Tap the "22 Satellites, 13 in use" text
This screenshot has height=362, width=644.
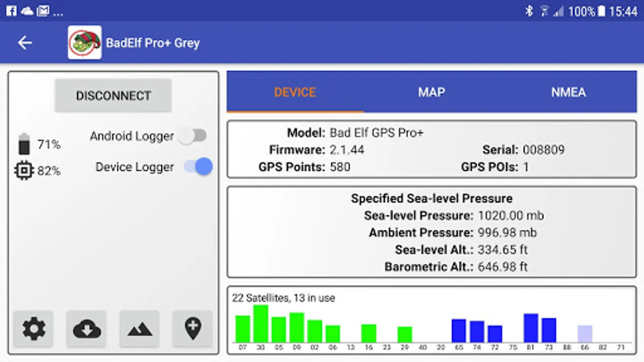pyautogui.click(x=283, y=298)
